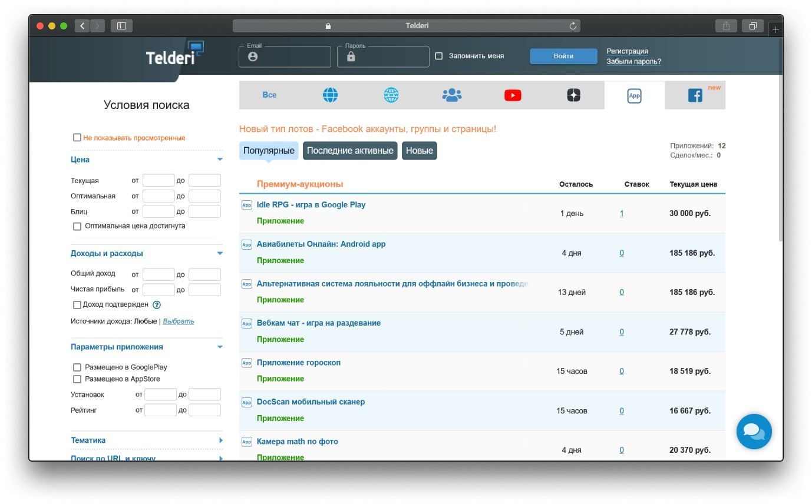Screen dimensions: 812x504
Task: Select the Facebook category tab
Action: coord(695,95)
